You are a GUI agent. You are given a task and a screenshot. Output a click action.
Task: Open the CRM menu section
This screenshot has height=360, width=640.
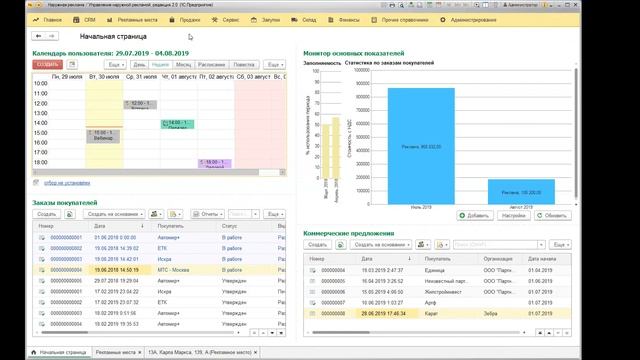[84, 20]
